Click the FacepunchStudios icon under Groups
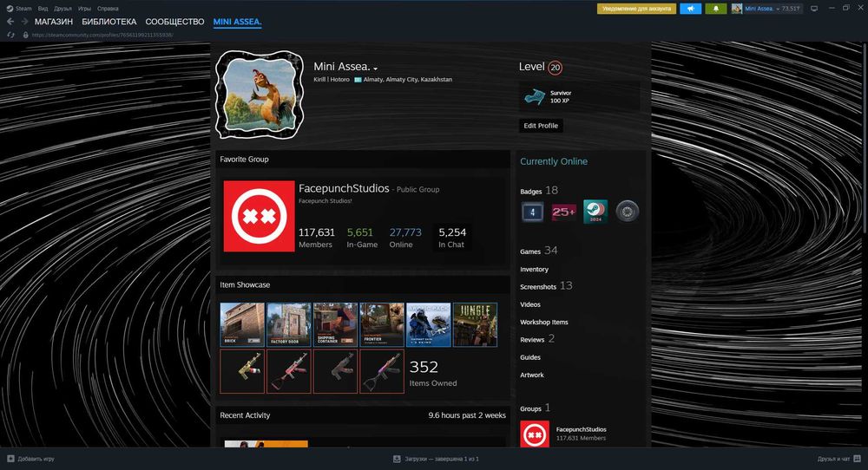Screen dimensions: 868x470 pos(535,434)
